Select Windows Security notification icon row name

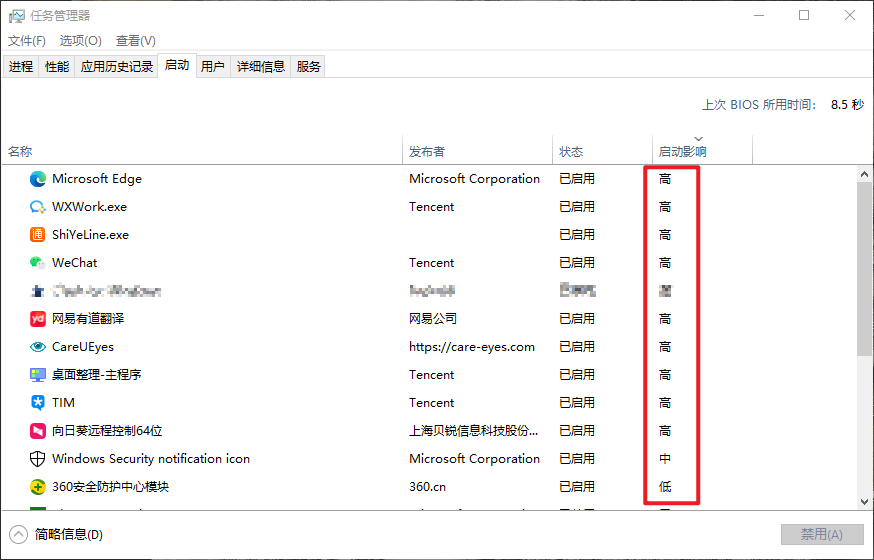(x=151, y=459)
